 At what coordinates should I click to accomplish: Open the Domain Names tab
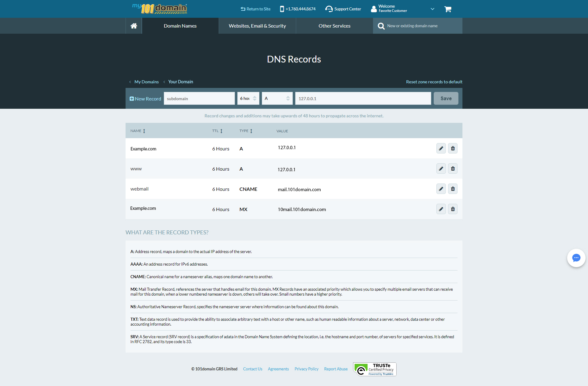pyautogui.click(x=180, y=26)
